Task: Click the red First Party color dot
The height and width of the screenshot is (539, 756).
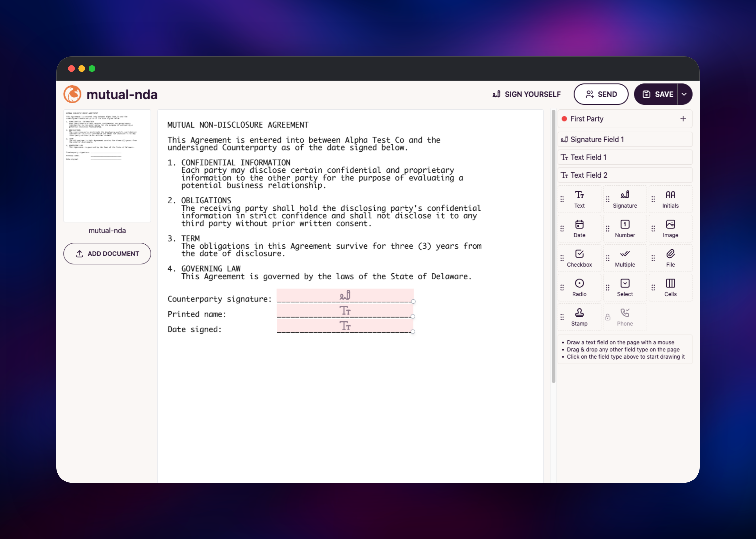Action: (x=564, y=119)
